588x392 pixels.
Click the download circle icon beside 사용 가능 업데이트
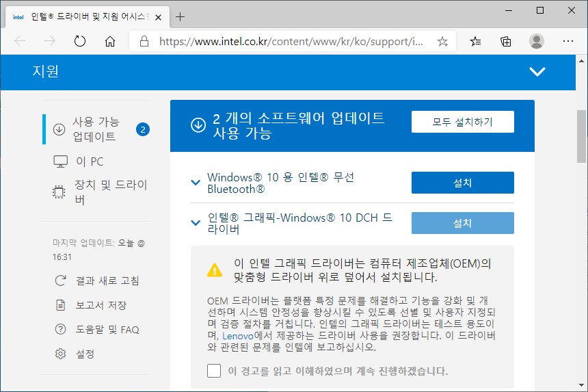pos(59,129)
